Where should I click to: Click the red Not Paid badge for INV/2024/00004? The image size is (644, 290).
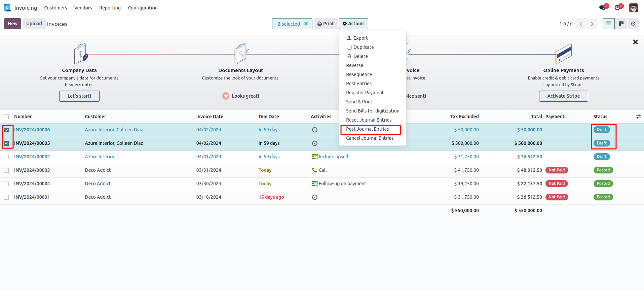click(556, 184)
